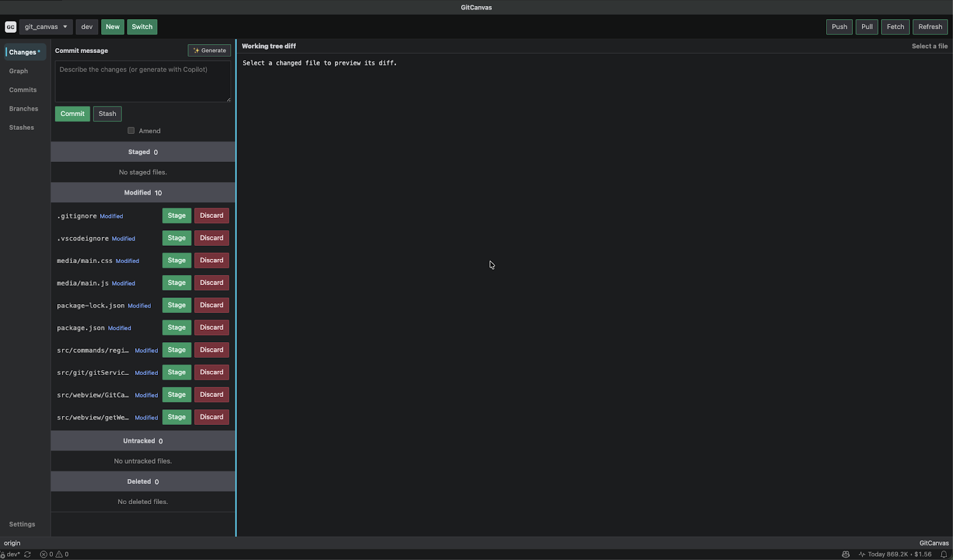Stage the src/commands/regi… file
The height and width of the screenshot is (560, 953).
click(176, 350)
